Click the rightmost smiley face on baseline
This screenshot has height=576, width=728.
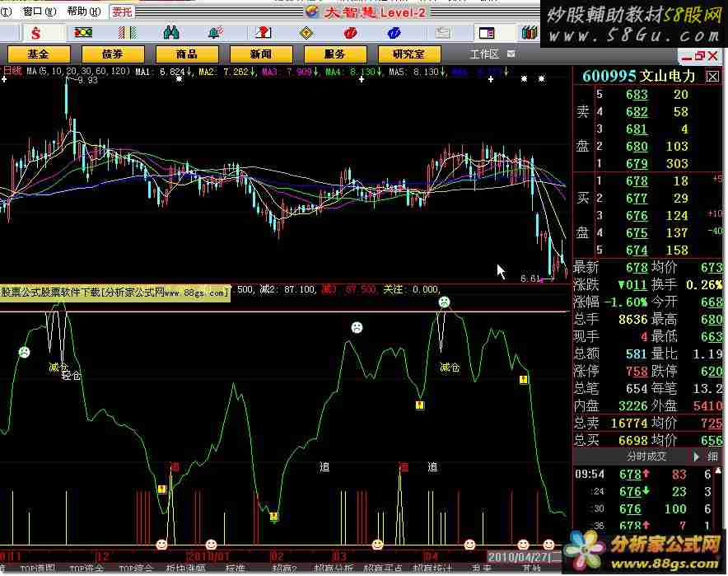click(x=548, y=544)
